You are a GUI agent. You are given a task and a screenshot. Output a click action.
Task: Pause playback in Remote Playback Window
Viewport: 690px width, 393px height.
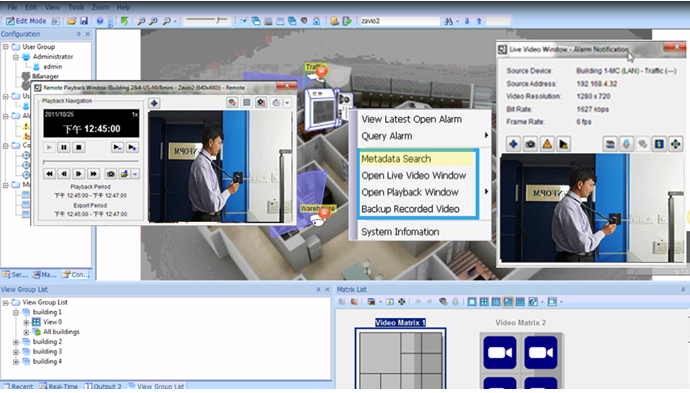64,147
